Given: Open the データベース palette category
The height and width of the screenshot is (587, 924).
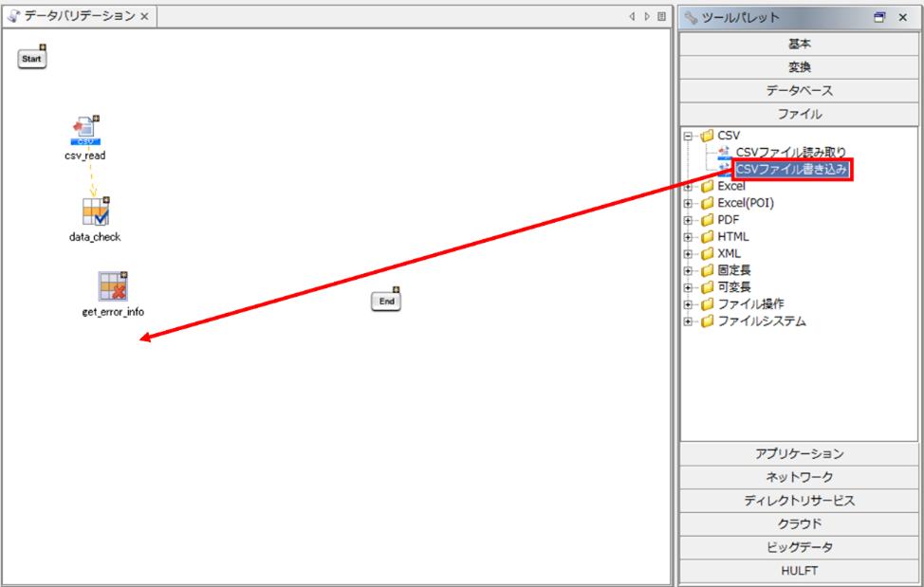Looking at the screenshot, I should pos(799,90).
